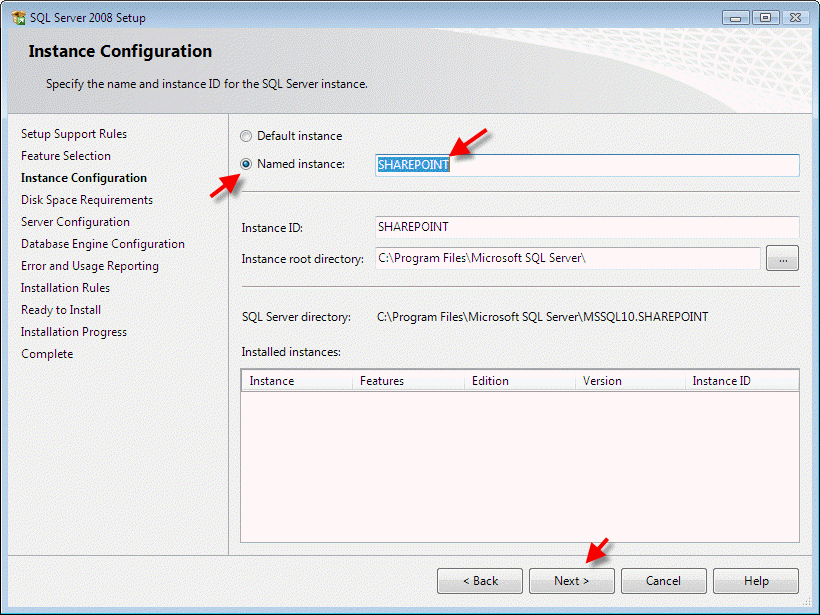This screenshot has height=615, width=820.
Task: Maximize the setup window
Action: 766,18
